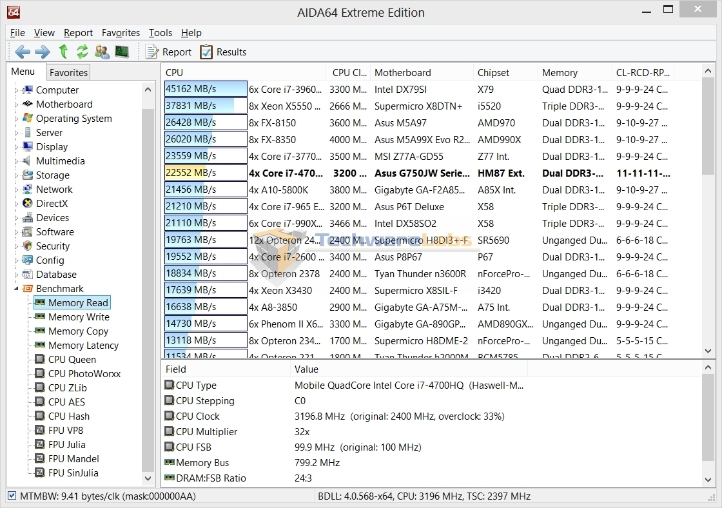Click the users icon in the toolbar
722x508 pixels.
pos(102,52)
